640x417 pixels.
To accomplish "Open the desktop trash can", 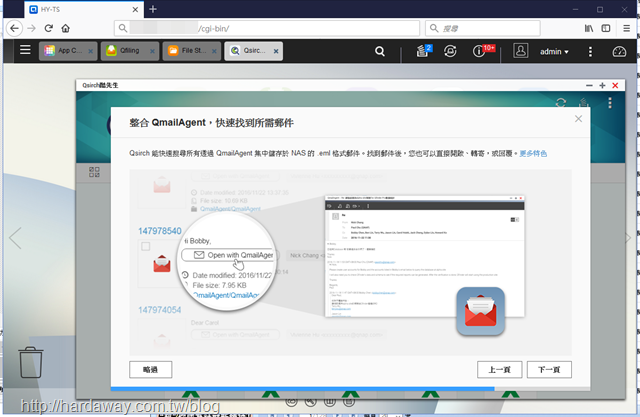I will (31, 362).
